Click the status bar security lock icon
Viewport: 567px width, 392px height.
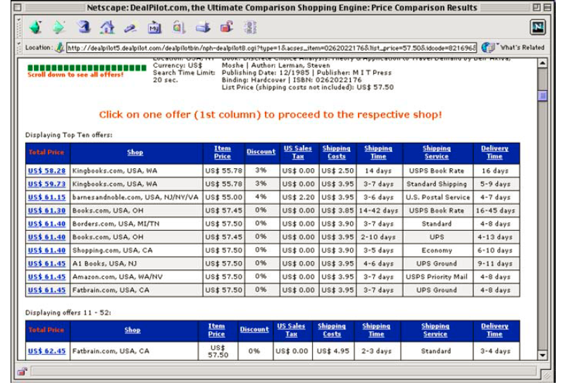23,372
